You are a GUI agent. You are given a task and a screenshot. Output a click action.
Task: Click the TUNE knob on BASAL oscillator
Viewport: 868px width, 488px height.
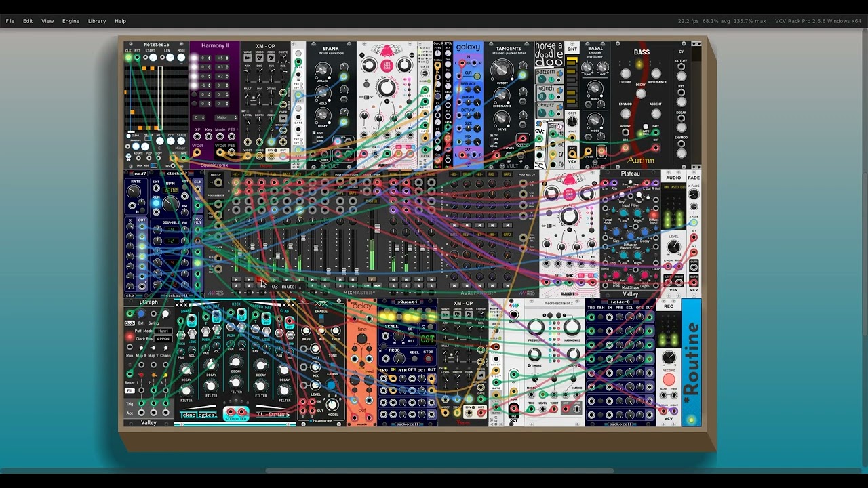tap(587, 67)
